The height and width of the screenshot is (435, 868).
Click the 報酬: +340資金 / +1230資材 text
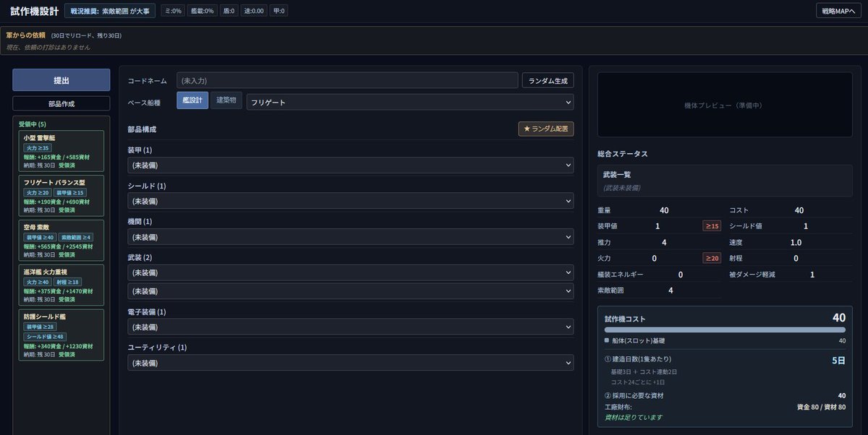click(58, 346)
